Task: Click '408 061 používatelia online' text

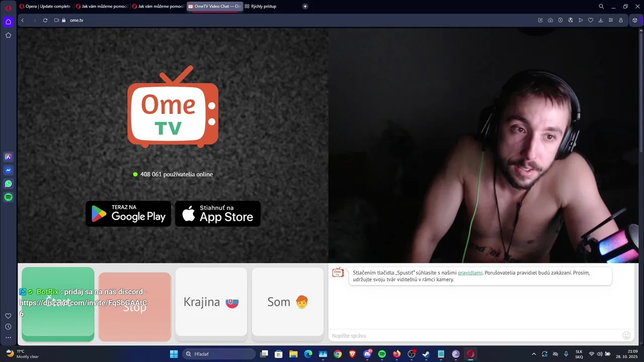Action: (177, 174)
